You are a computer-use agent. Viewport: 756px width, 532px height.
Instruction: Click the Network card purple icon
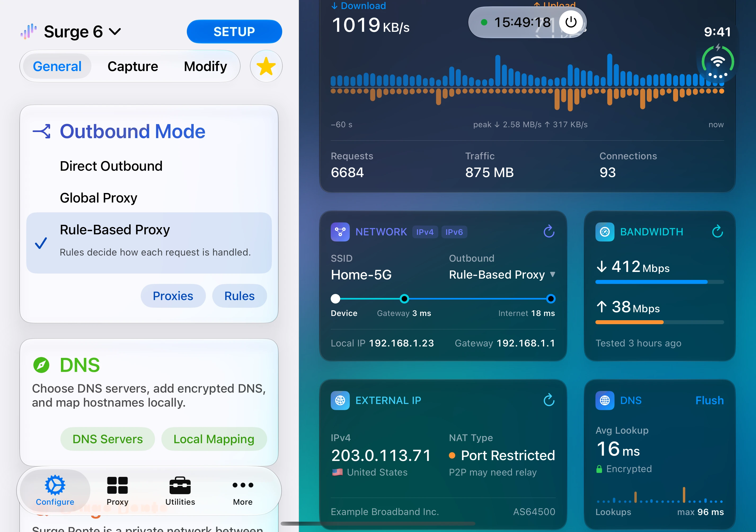[340, 232]
